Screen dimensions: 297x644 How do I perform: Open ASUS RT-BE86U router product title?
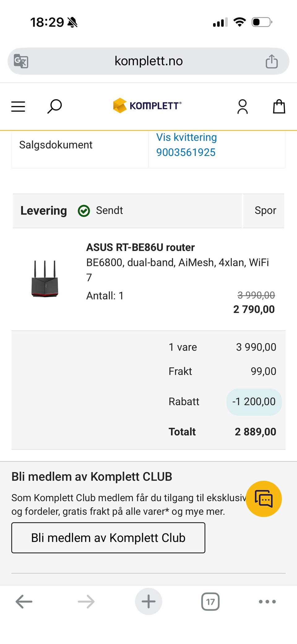(140, 247)
